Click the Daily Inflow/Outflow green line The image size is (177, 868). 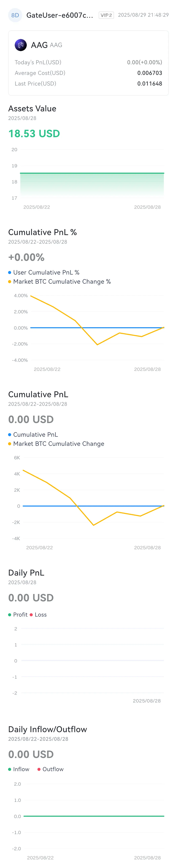94,816
